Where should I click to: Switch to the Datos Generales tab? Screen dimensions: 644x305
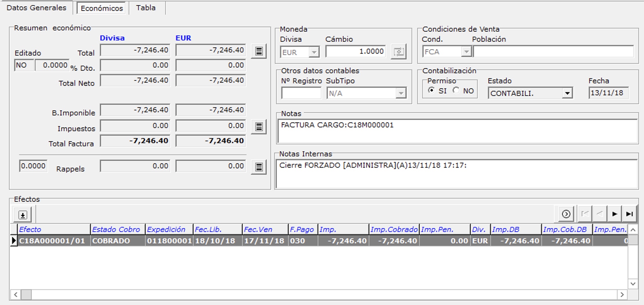click(x=37, y=8)
